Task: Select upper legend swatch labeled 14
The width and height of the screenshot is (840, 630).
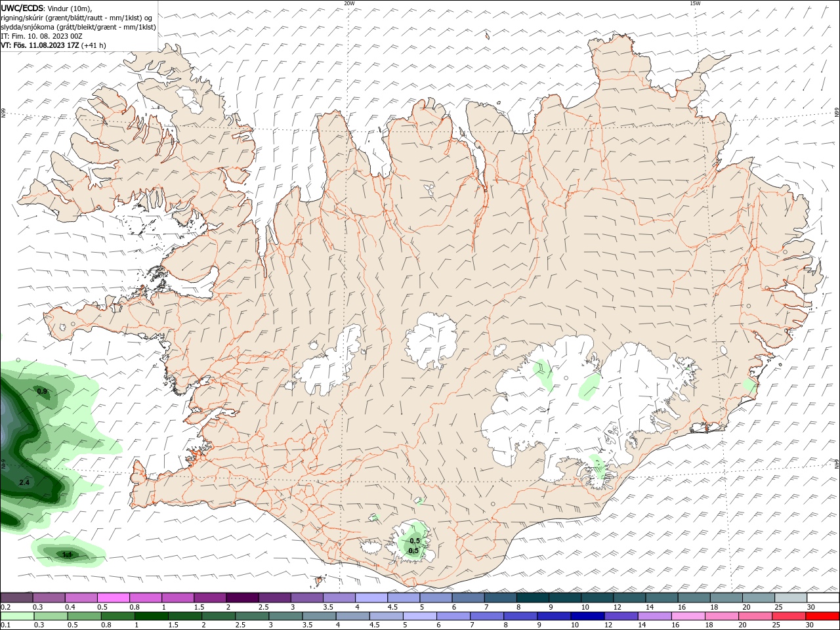Action: (661, 598)
